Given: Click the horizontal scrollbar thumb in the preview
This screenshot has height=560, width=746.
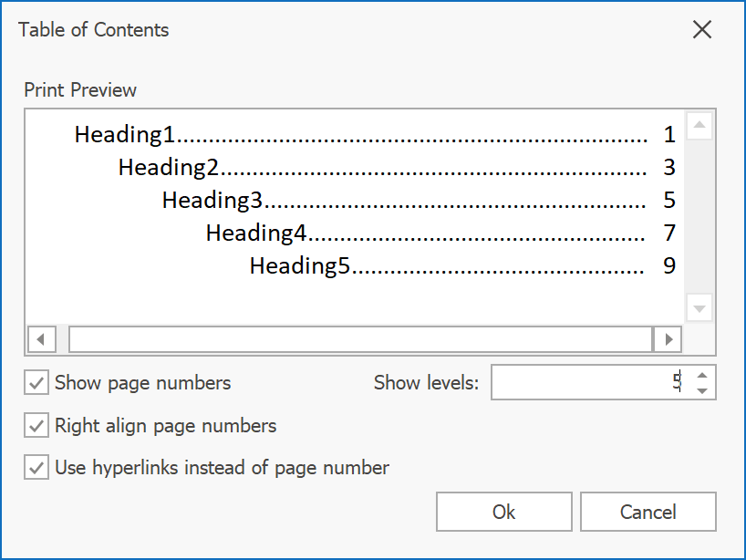Looking at the screenshot, I should point(360,339).
